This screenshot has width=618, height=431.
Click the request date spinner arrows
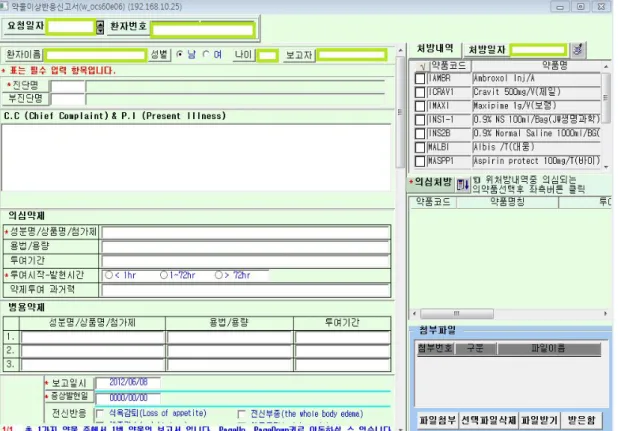pos(100,27)
